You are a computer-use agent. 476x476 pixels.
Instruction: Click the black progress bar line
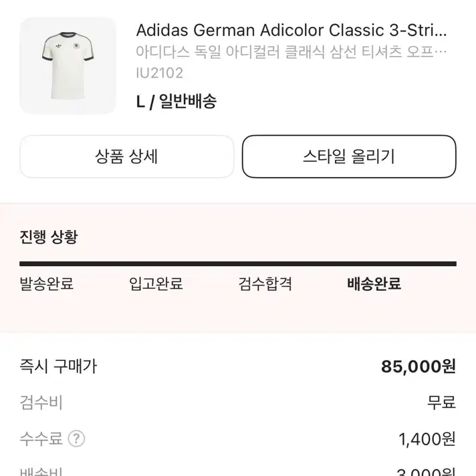[238, 264]
